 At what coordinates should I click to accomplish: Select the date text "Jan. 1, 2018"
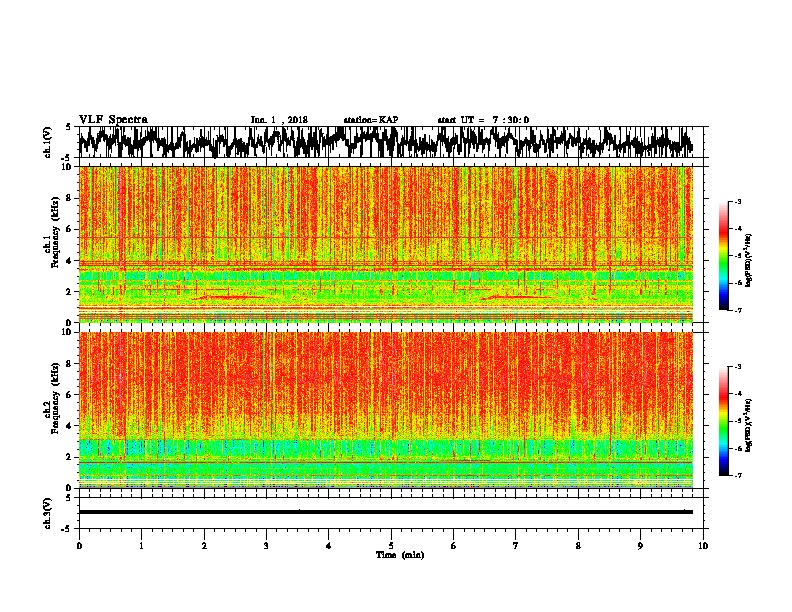(279, 120)
